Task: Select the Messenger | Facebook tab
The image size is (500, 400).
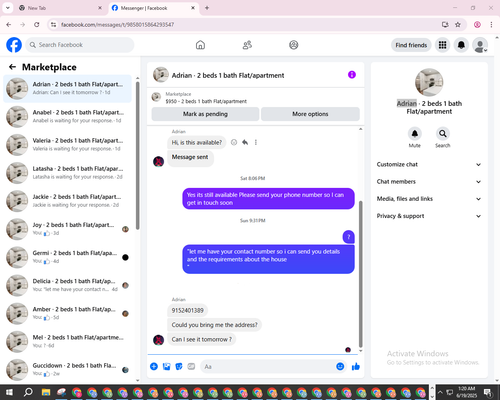Action: (x=153, y=8)
